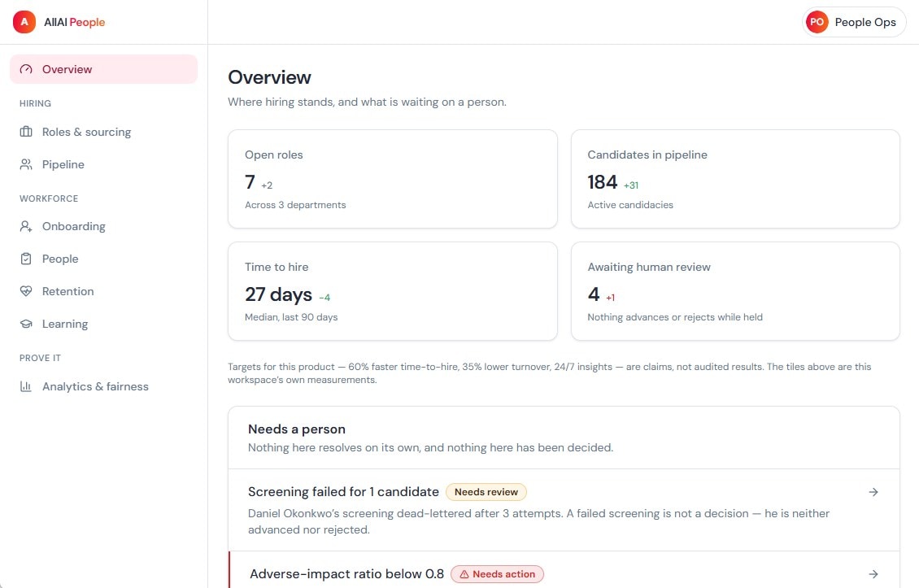Click the Where hiring stands subtitle

click(x=368, y=102)
